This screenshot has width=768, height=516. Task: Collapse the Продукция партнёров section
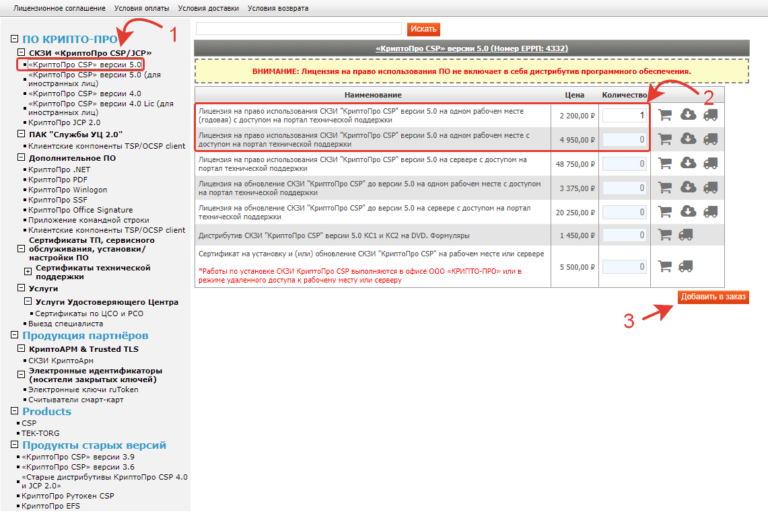14,335
